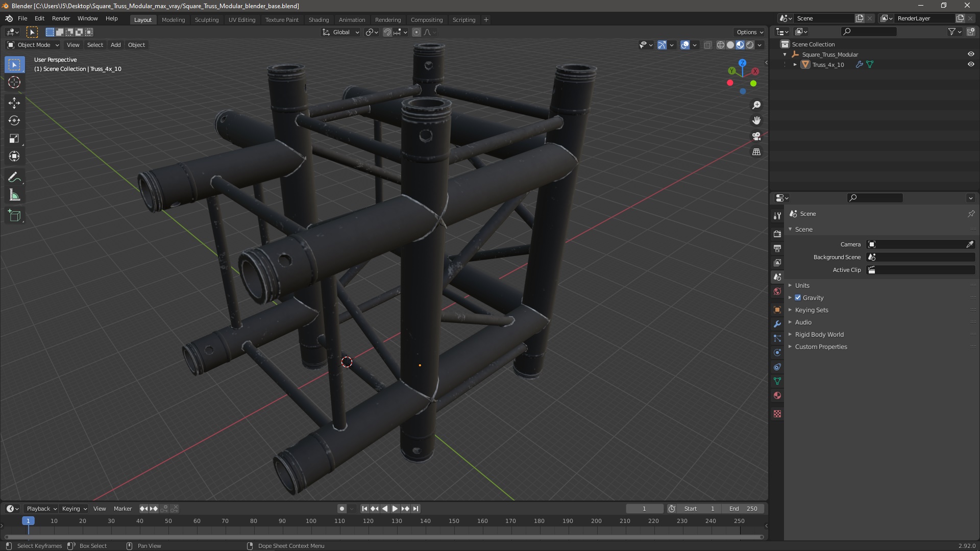The height and width of the screenshot is (551, 980).
Task: Expand the Rigid Body World panel
Action: pyautogui.click(x=819, y=335)
